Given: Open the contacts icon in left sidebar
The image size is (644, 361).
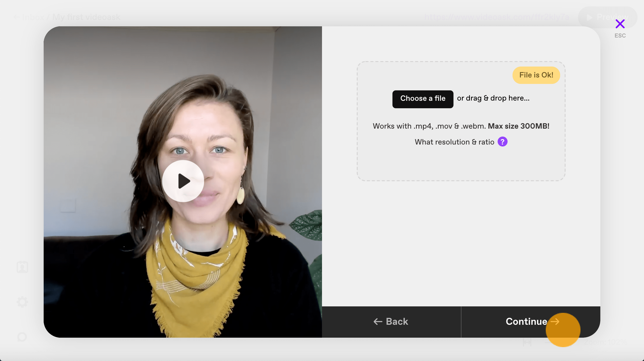Looking at the screenshot, I should (22, 267).
